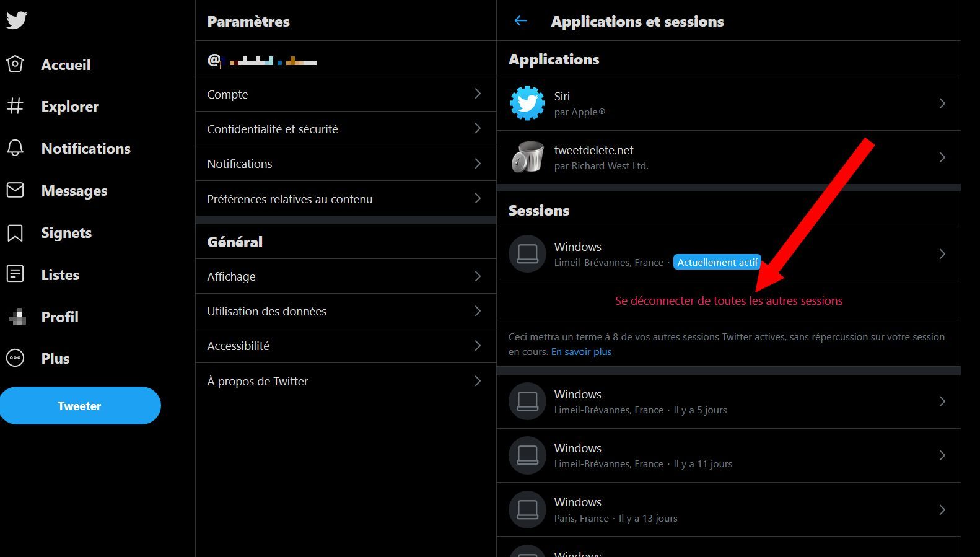Screen dimensions: 980x557
Task: Click the Messages envelope icon
Action: coord(15,190)
